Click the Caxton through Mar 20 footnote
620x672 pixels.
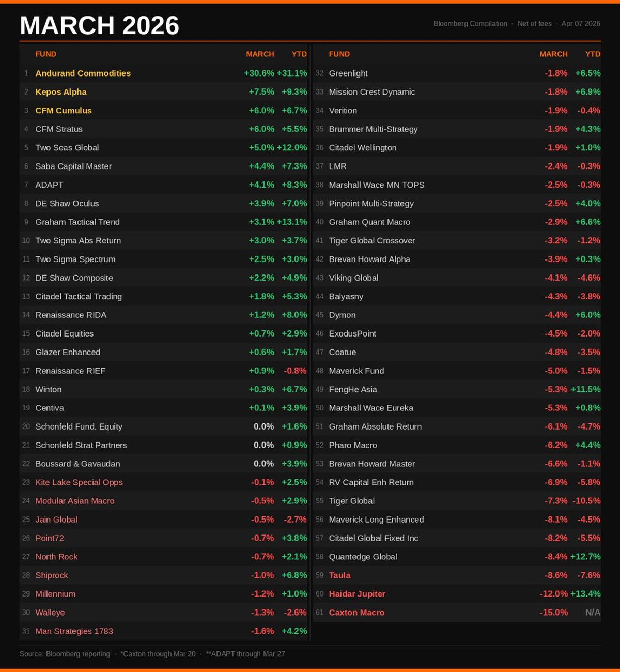coord(158,653)
